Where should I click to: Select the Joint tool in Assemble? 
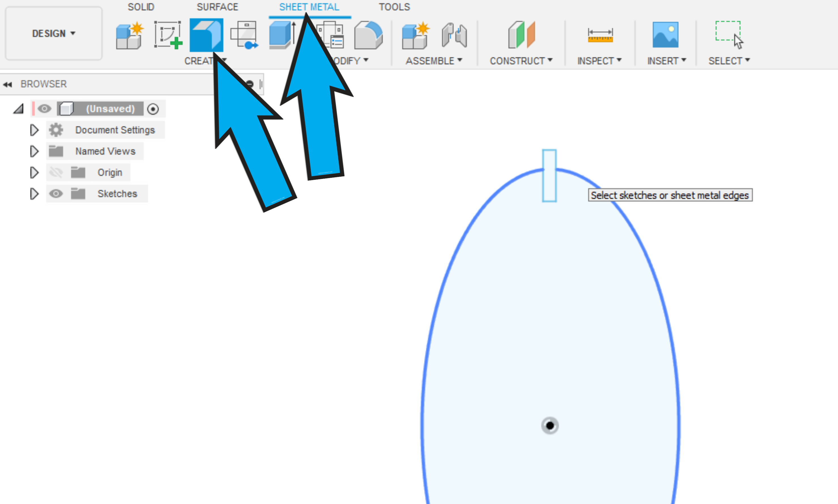pos(454,35)
